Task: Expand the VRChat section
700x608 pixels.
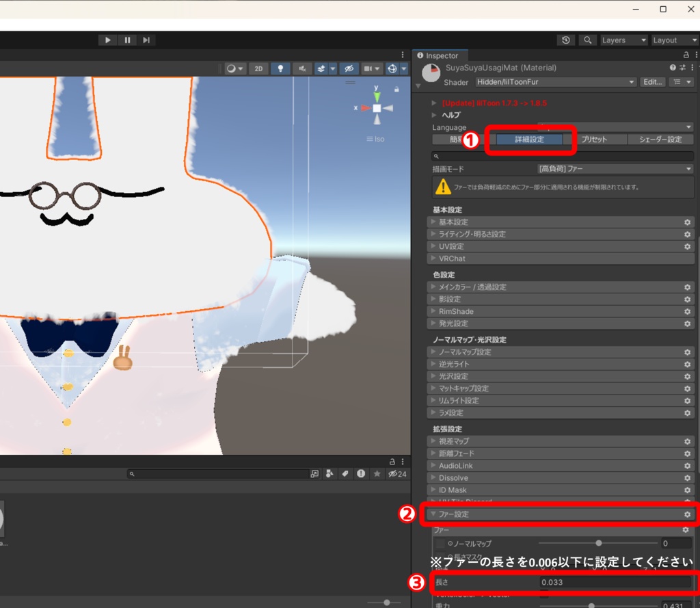Action: coord(561,259)
